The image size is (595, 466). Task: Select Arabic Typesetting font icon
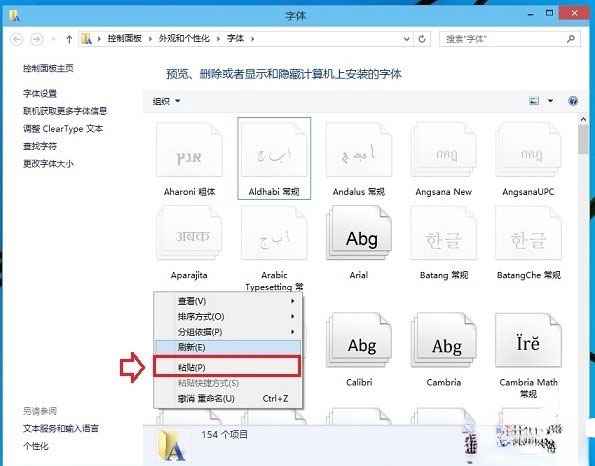coord(274,233)
